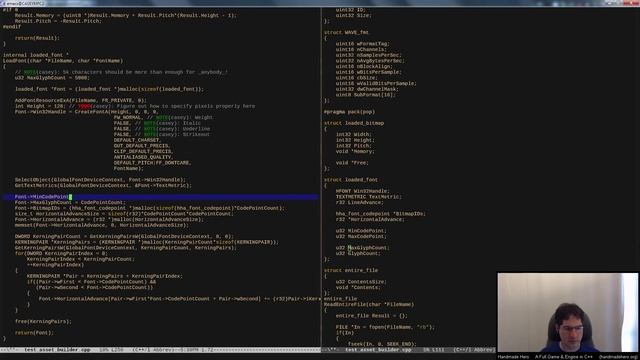The height and width of the screenshot is (360, 640).
Task: Click 'uint32 nAvgBytesPerSec;' field
Action: [370, 61]
